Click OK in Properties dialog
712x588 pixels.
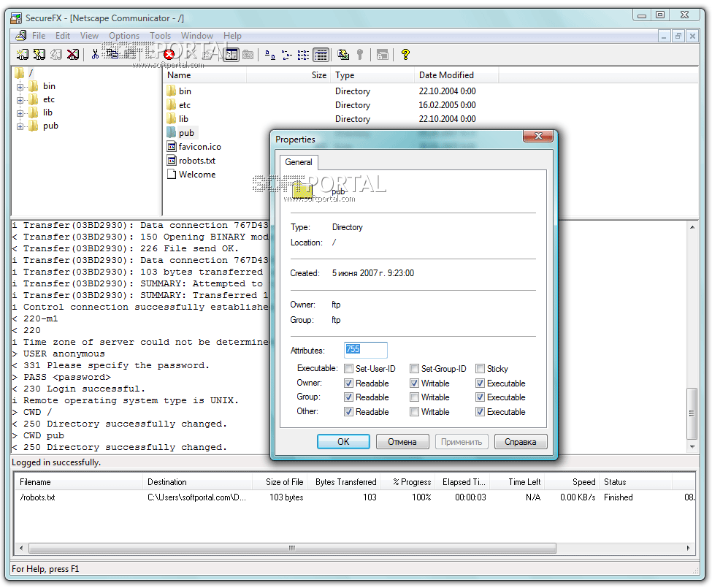coord(343,442)
